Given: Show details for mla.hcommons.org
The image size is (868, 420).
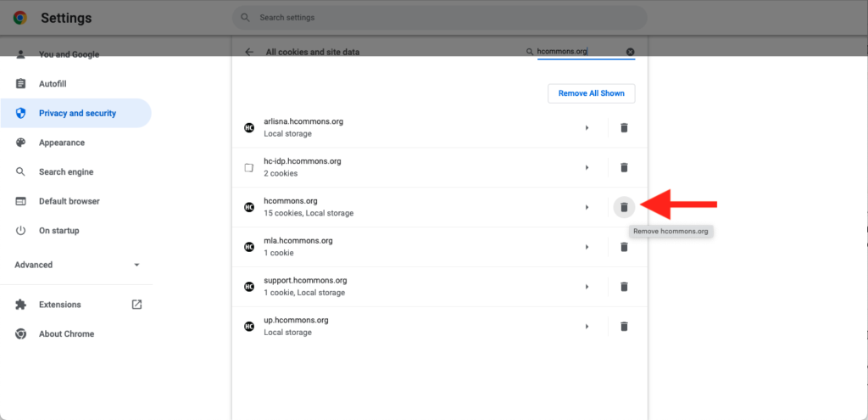Looking at the screenshot, I should coord(587,247).
